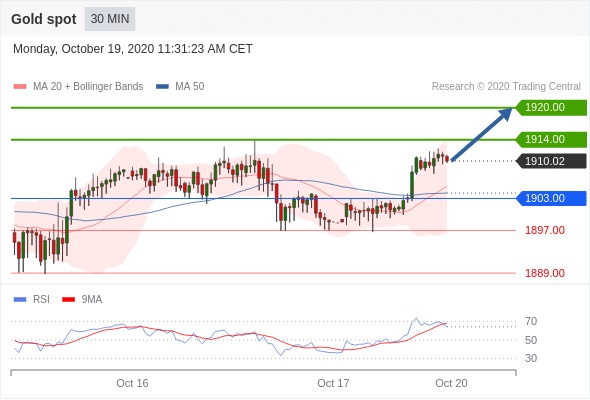Click the black 1910.02 current price tag
Screen dimensions: 590x400
551,161
